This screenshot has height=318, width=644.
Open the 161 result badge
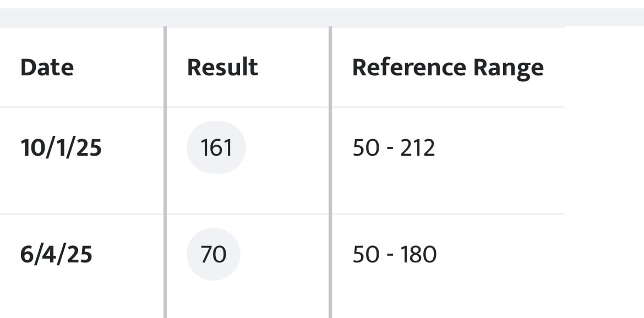216,148
